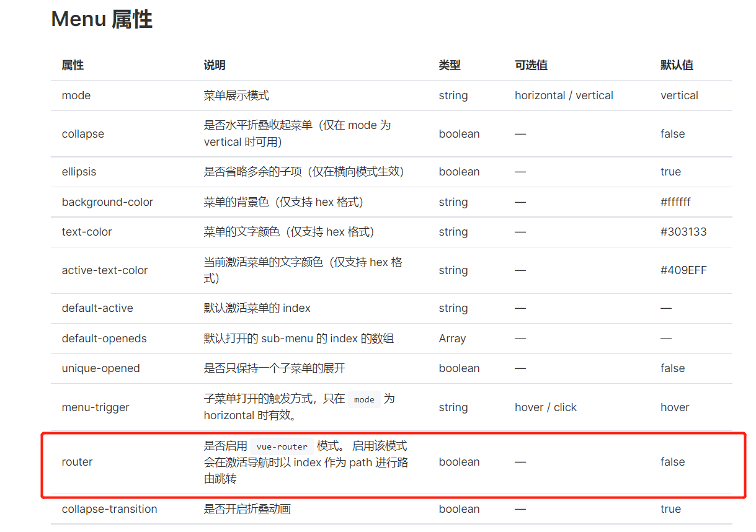The image size is (756, 532).
Task: Click the "hover / click" option values
Action: 545,407
